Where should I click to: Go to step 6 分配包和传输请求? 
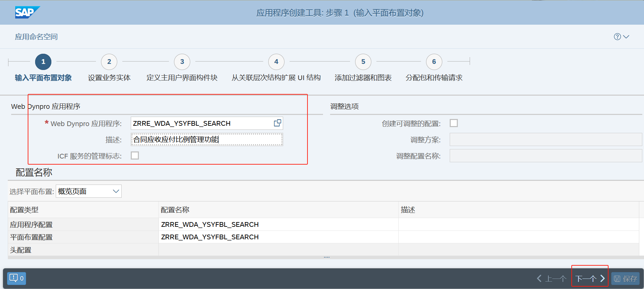[434, 62]
